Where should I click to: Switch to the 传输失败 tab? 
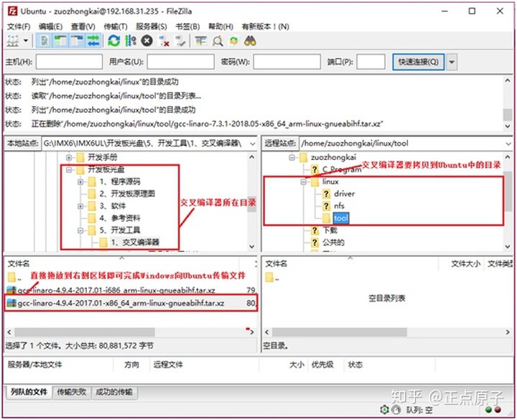(72, 392)
